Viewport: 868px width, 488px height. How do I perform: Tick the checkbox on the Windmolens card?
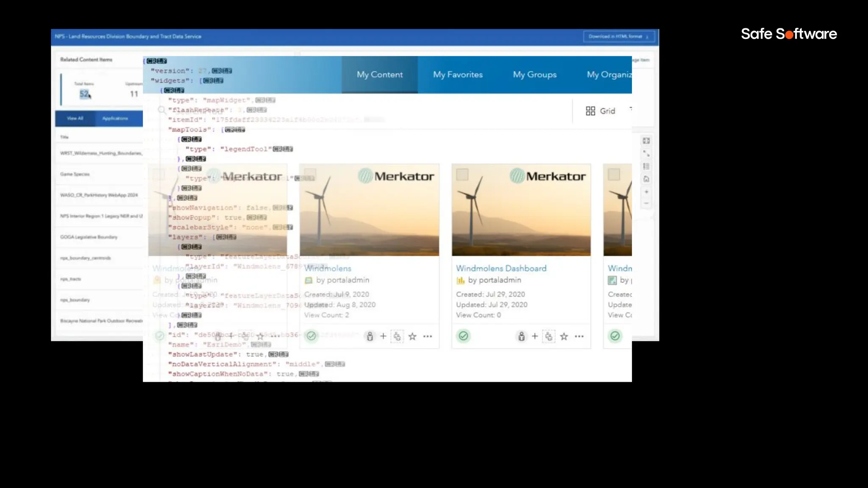tap(310, 175)
